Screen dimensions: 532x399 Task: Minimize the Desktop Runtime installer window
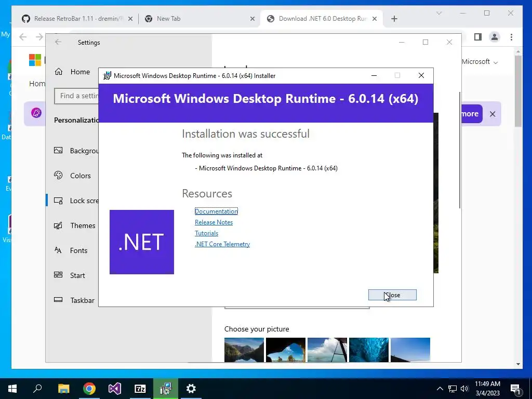[374, 75]
